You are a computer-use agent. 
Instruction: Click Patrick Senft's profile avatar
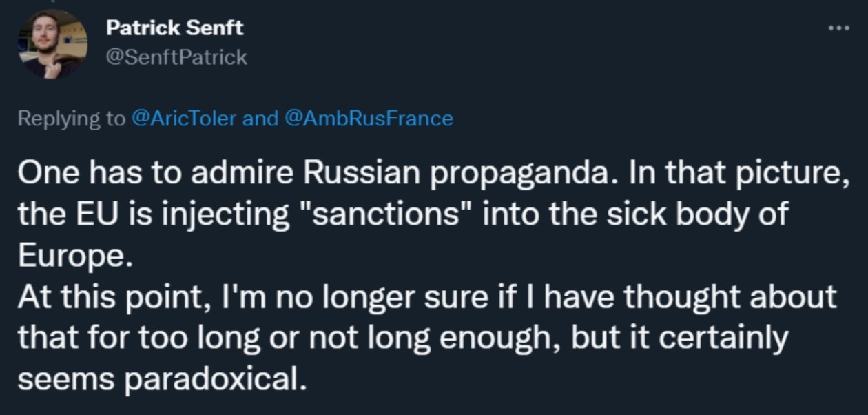tap(52, 43)
